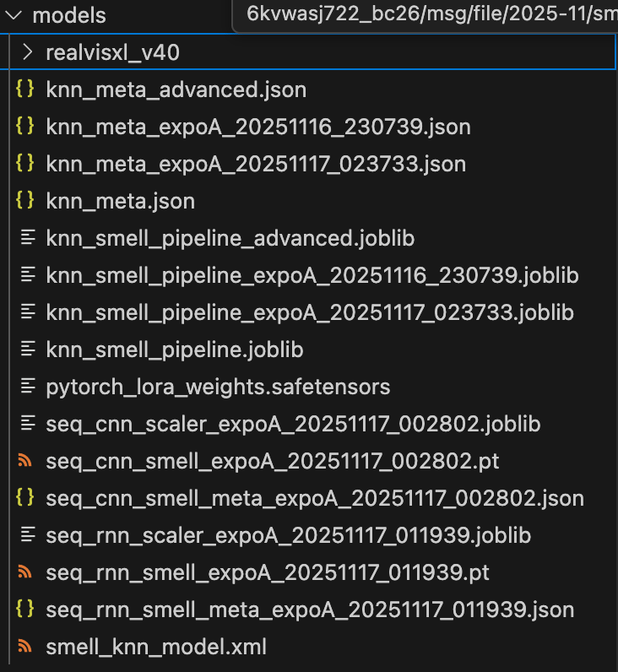
Task: Open seq_cnn_smell_meta_expoA_20251117_002802.json
Action: pyautogui.click(x=315, y=498)
